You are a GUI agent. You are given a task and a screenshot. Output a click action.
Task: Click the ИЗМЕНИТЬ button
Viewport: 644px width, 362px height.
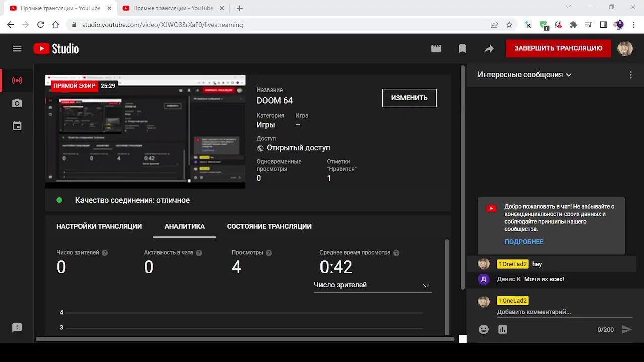click(410, 98)
